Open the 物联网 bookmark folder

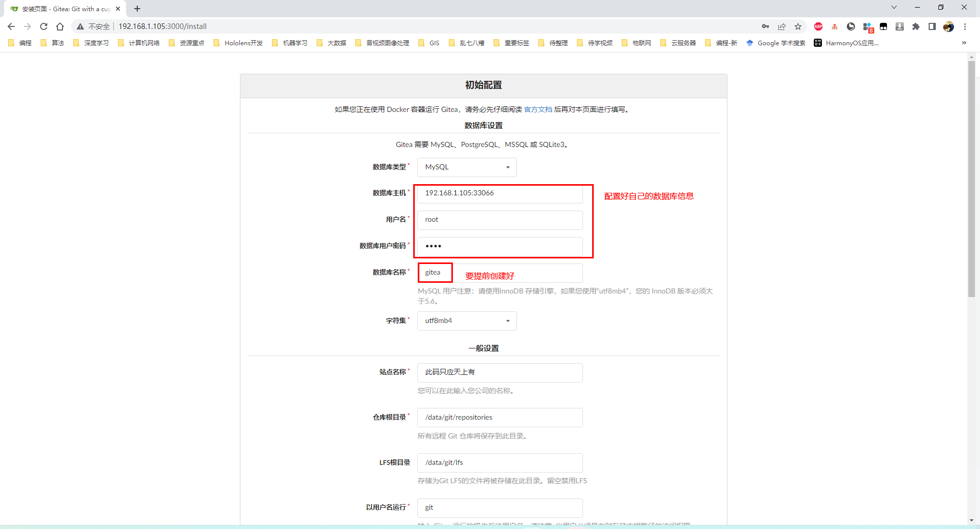637,43
